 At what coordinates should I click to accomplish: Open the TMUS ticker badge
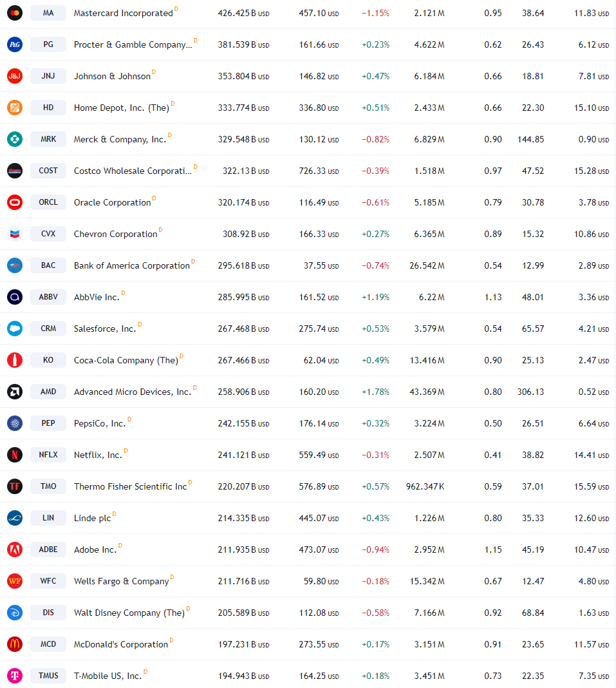48,676
